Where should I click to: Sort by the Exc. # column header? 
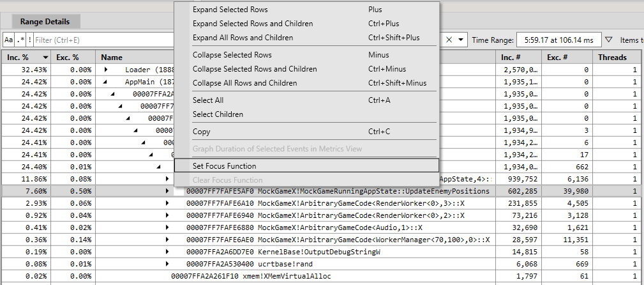(x=567, y=58)
